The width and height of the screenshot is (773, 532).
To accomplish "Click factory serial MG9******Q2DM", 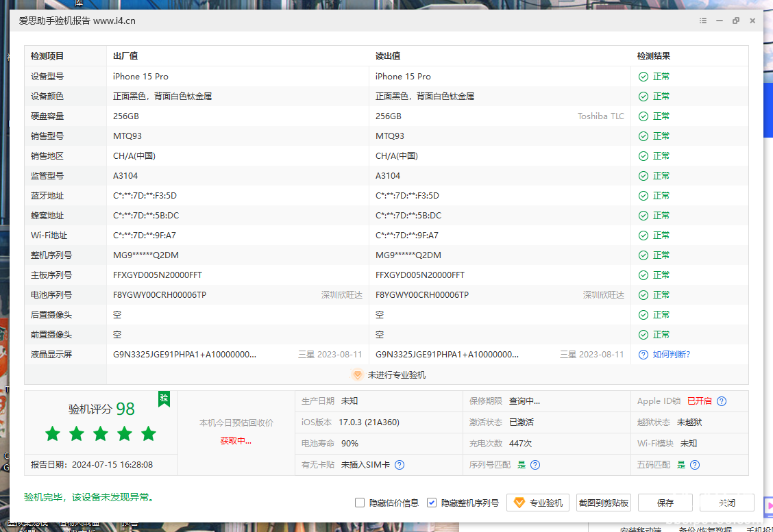I will click(x=146, y=255).
